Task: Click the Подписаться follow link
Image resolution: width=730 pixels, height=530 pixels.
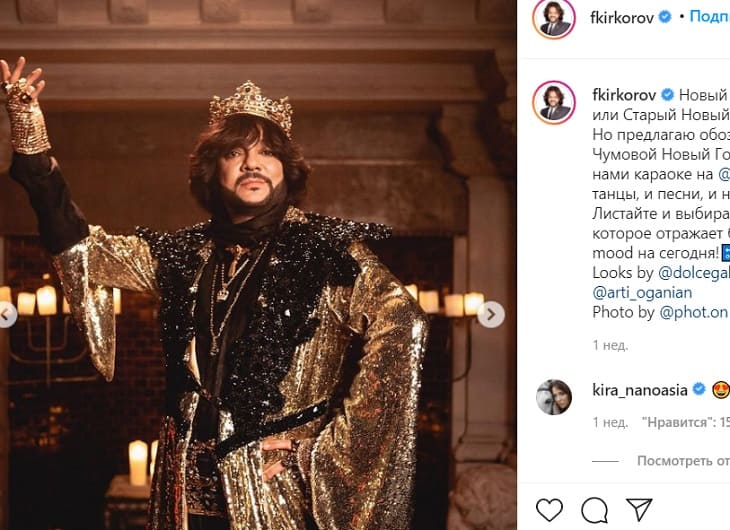Action: (709, 17)
